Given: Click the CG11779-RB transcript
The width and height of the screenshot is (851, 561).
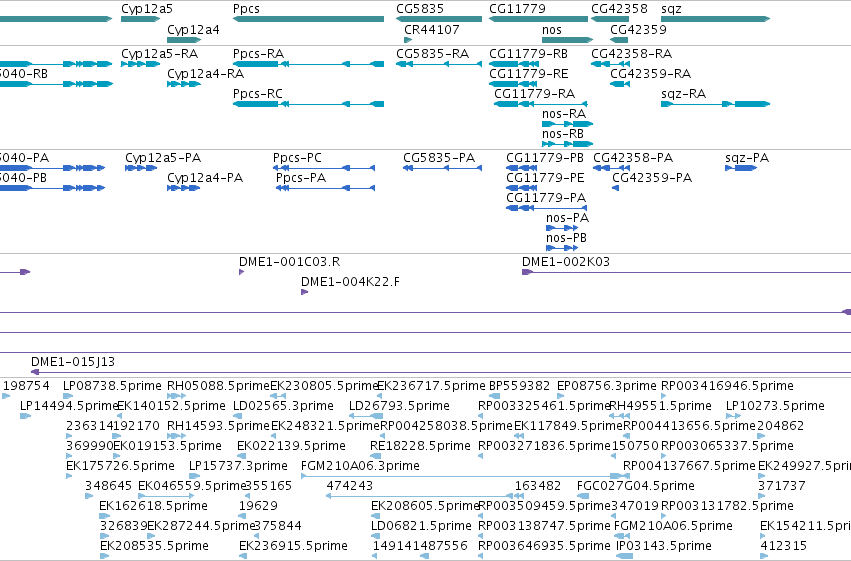Looking at the screenshot, I should [x=514, y=64].
